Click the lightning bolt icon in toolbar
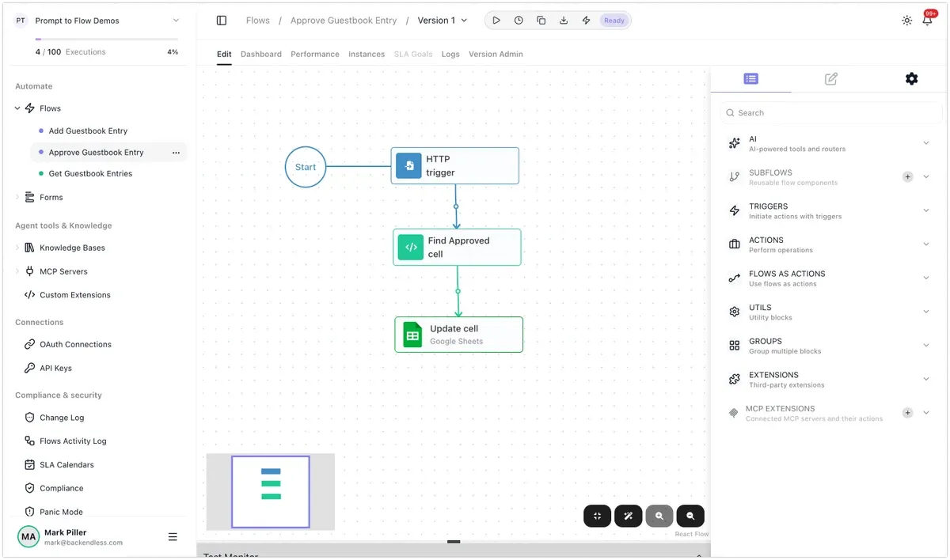The image size is (950, 560). [x=587, y=21]
